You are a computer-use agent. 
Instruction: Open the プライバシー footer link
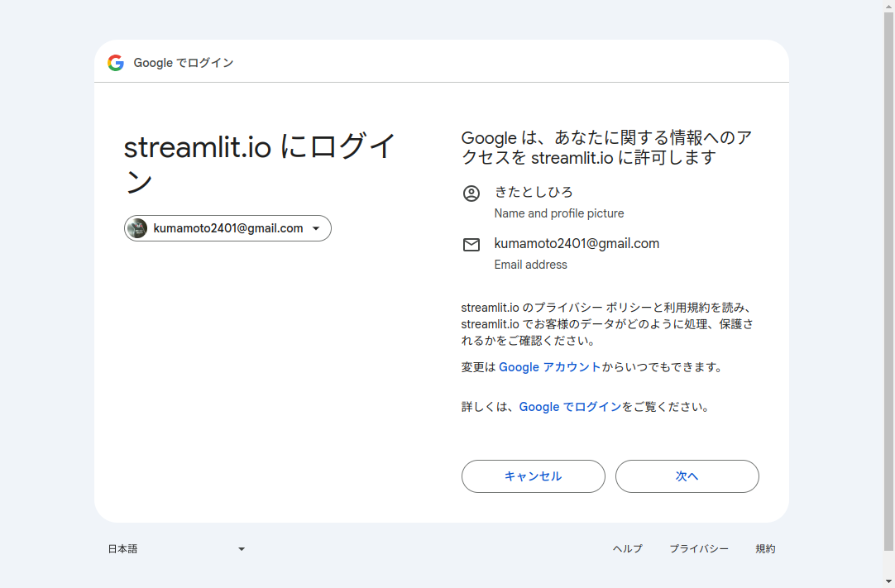[699, 549]
